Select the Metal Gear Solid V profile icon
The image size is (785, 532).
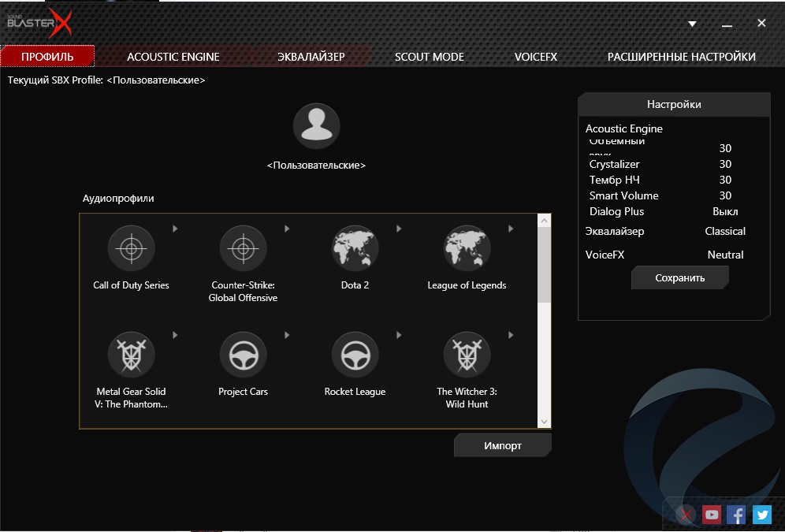pos(131,355)
